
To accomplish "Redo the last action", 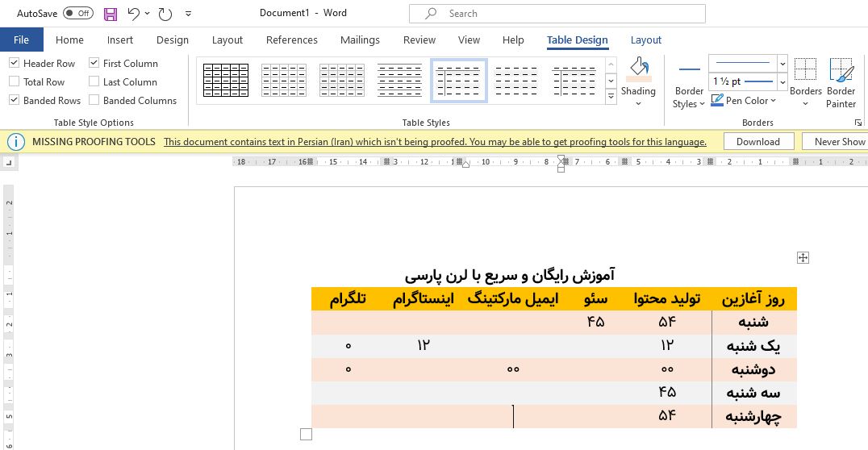I will (165, 14).
